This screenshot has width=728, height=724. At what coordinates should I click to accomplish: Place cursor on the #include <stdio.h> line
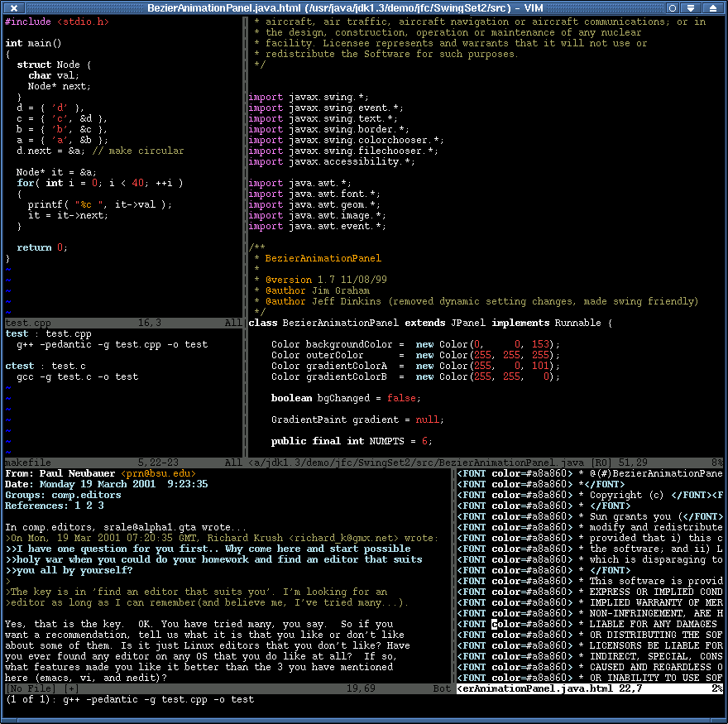tap(56, 22)
